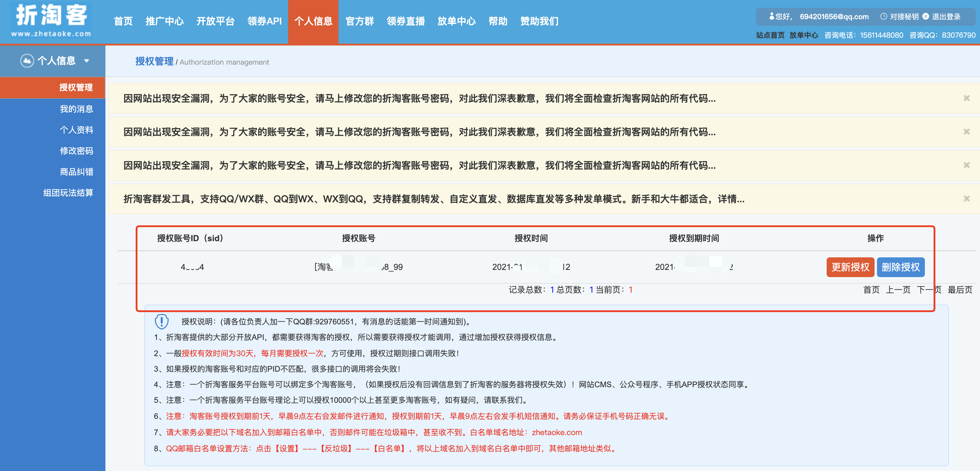Click whitelist domain zhetaoke.com text
The height and width of the screenshot is (471, 980).
tap(556, 433)
